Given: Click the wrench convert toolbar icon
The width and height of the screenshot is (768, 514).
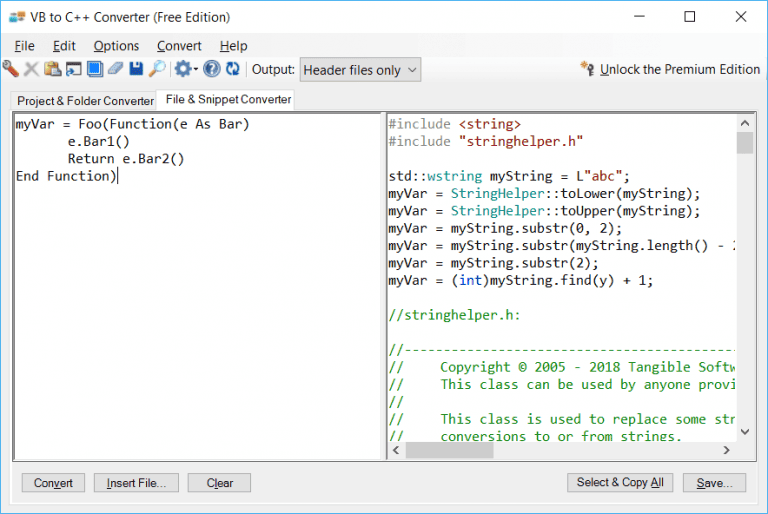Looking at the screenshot, I should tap(11, 69).
